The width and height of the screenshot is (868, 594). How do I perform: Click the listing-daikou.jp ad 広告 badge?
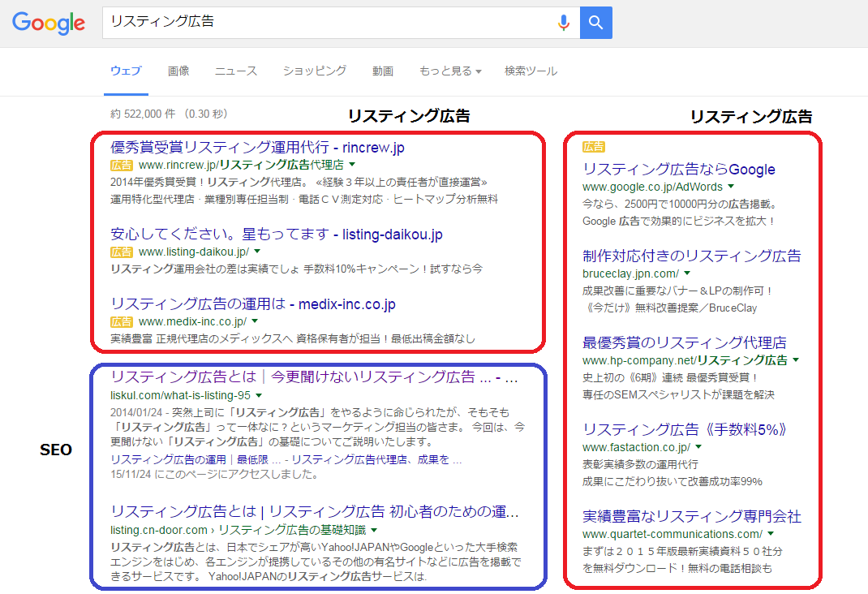tap(121, 252)
